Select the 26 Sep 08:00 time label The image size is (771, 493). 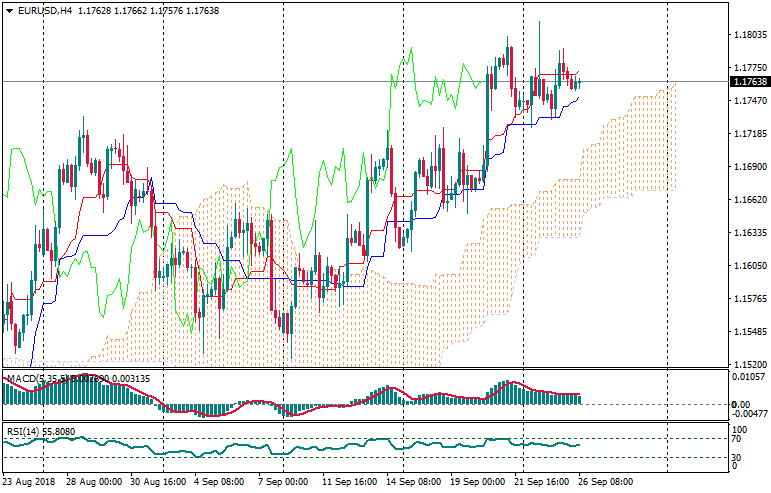pos(607,482)
